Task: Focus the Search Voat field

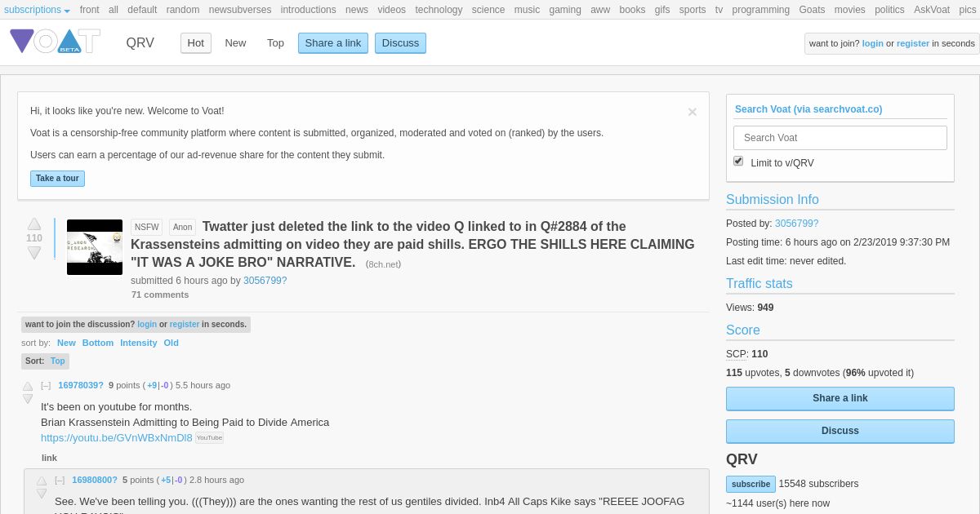Action: pyautogui.click(x=840, y=138)
